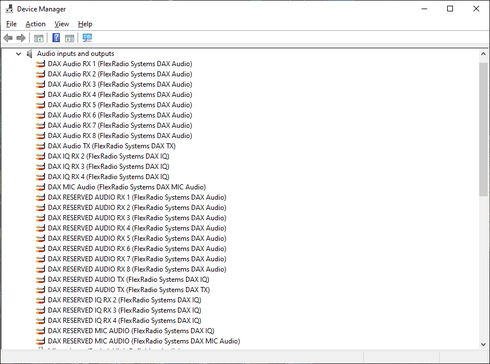This screenshot has width=490, height=364.
Task: Click the Forward arrow toolbar icon
Action: click(21, 38)
